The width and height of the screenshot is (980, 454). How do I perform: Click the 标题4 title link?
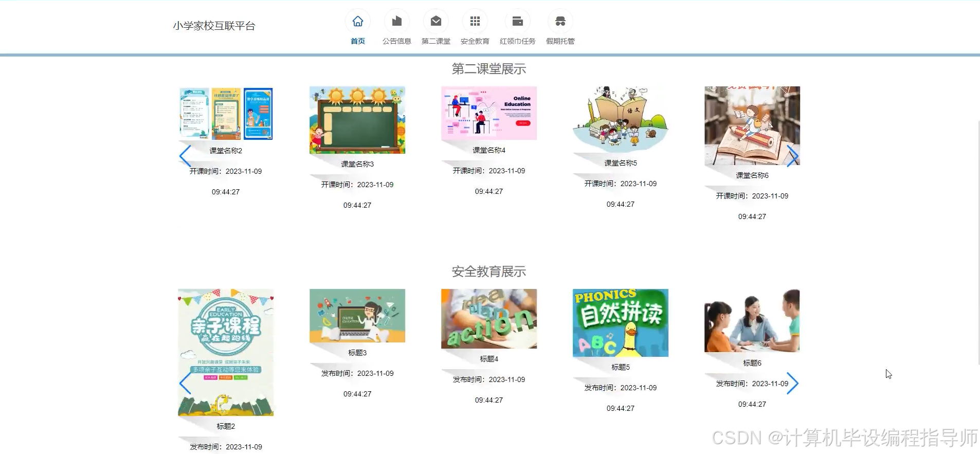[489, 359]
